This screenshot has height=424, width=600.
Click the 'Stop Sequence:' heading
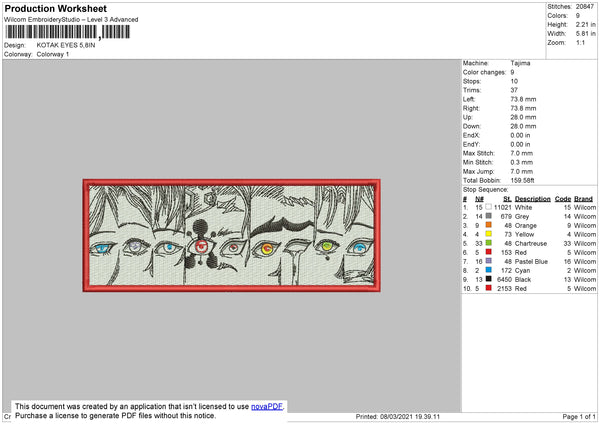[486, 189]
